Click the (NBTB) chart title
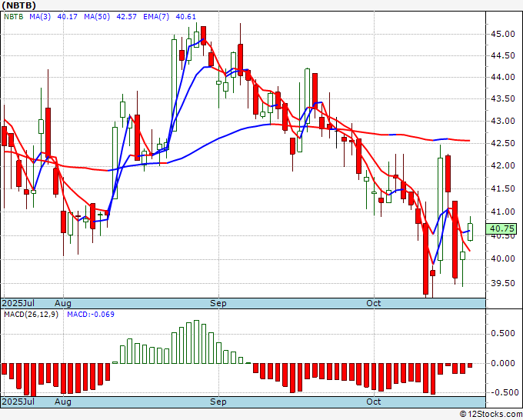Viewport: 523px width, 420px height. click(x=18, y=5)
